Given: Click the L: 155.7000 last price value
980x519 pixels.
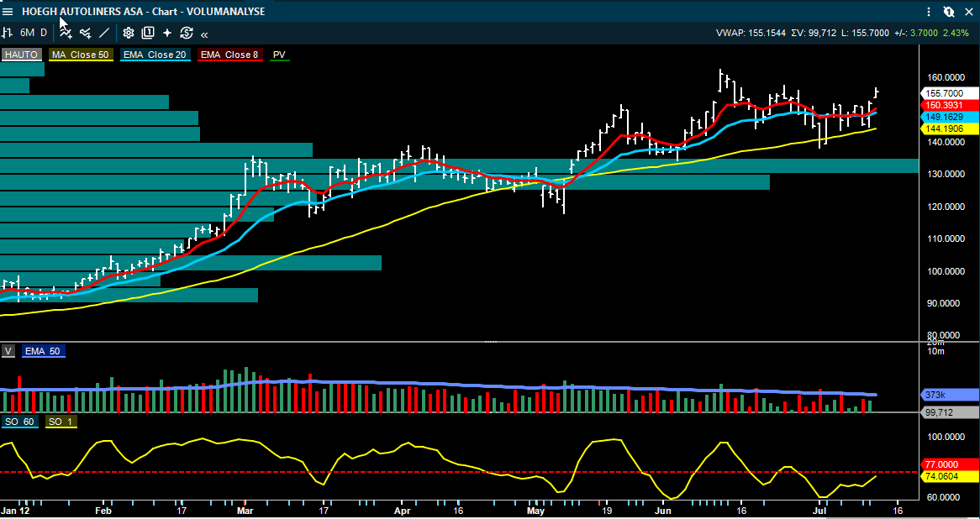Looking at the screenshot, I should coord(866,33).
